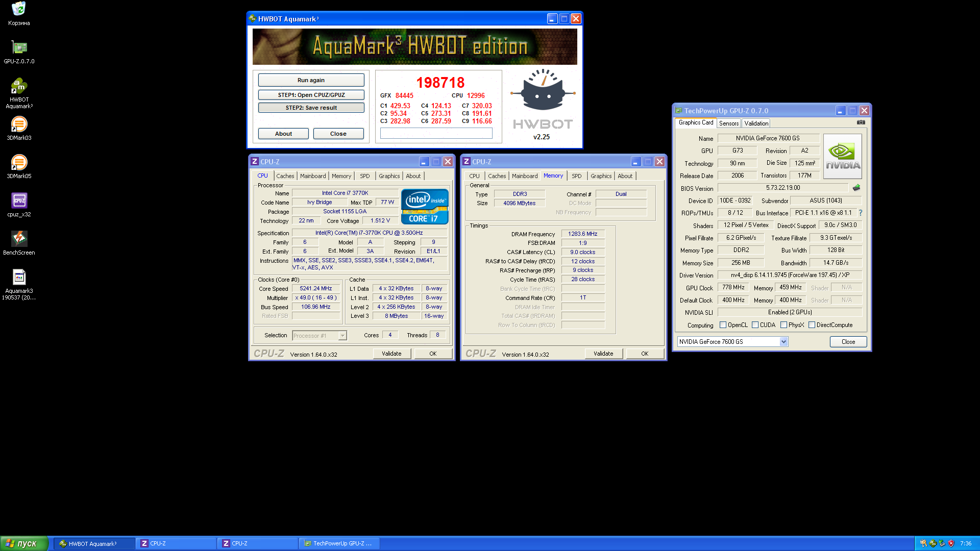This screenshot has height=551, width=980.
Task: Click HWBOT Aquamark title bar icon
Action: point(253,19)
